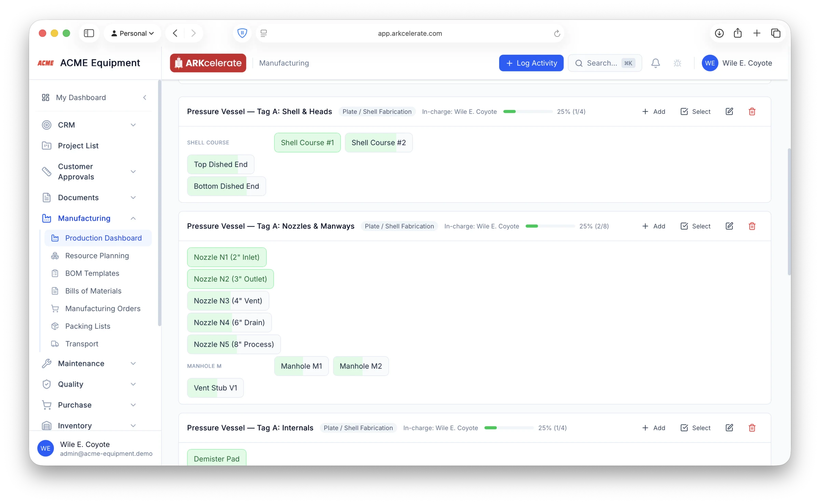Viewport: 820px width, 504px height.
Task: Show the tab overview icon
Action: 776,33
